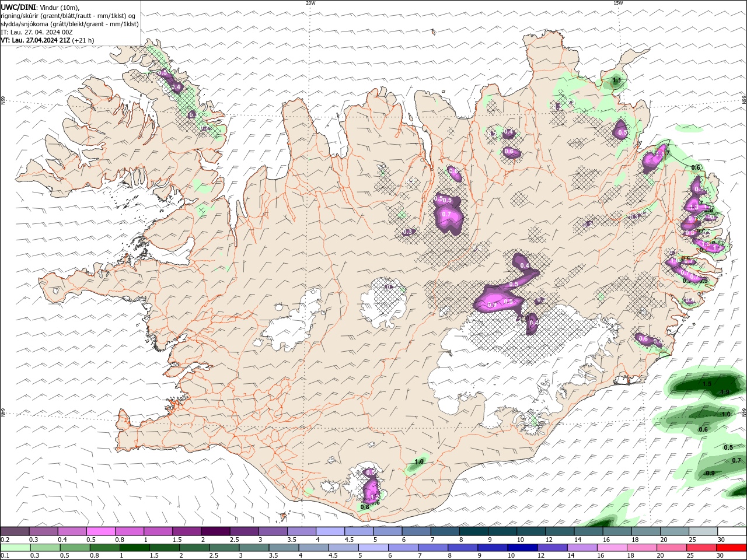Click the '4.5' number under the snow scale

point(349,540)
